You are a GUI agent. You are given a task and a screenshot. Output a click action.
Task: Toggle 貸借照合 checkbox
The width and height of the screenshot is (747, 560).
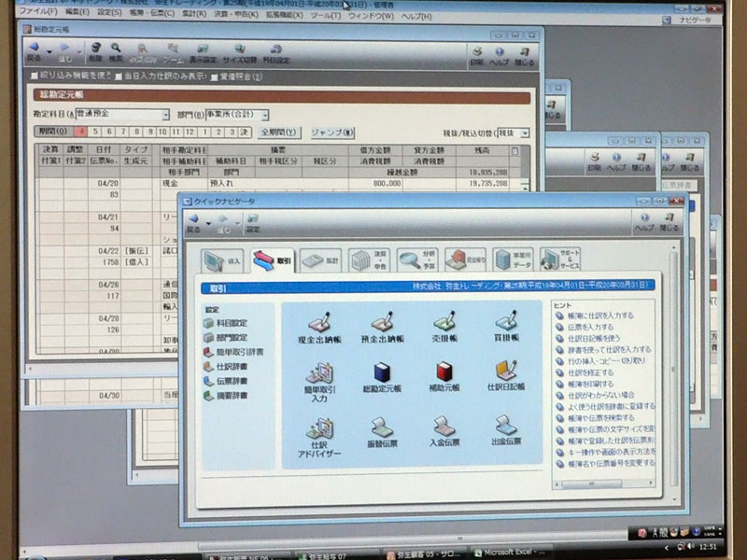(214, 77)
